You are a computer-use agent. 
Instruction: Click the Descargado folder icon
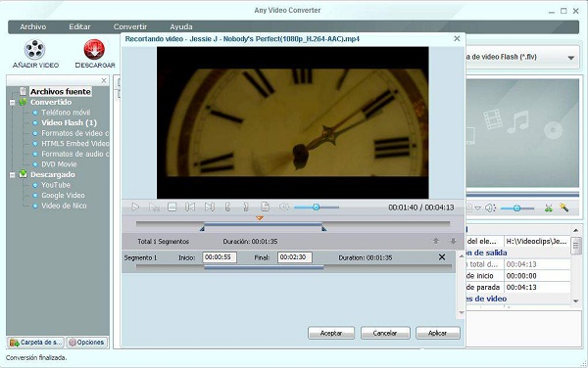point(24,174)
